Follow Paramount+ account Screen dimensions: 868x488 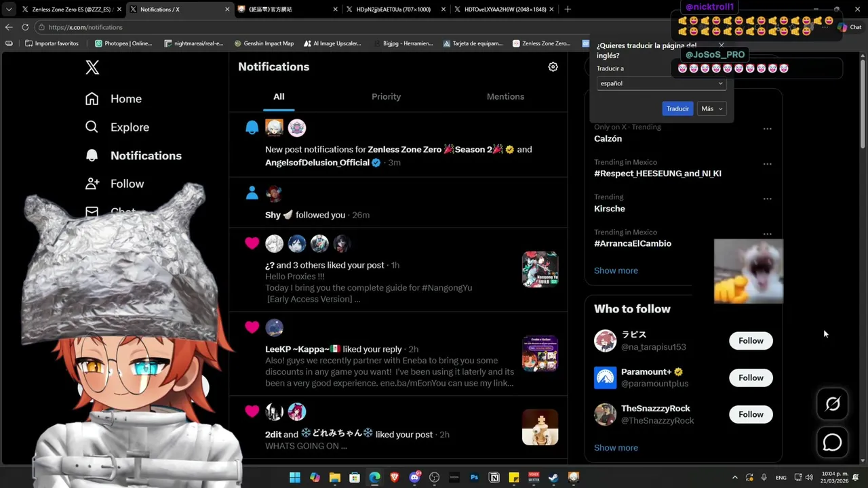[751, 378]
